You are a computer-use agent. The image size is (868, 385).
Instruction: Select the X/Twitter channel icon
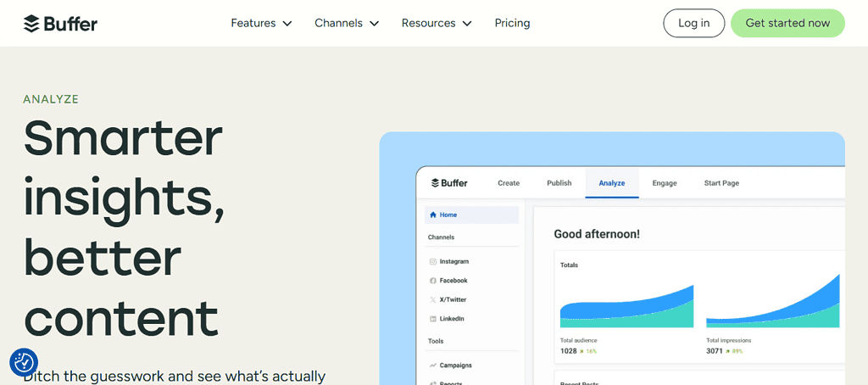pos(433,300)
